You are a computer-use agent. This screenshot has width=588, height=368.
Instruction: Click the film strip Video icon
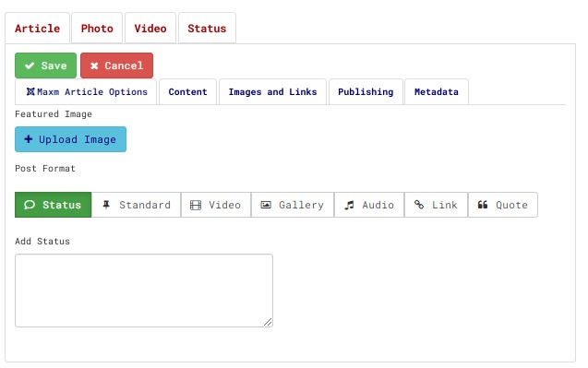196,205
